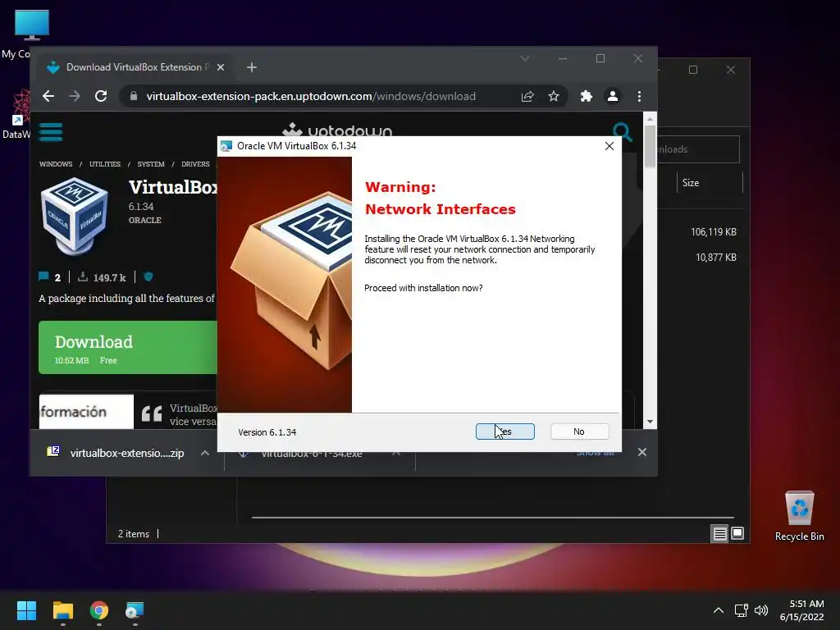
Task: Select the Download VirtualBox Extension tab
Action: 134,67
